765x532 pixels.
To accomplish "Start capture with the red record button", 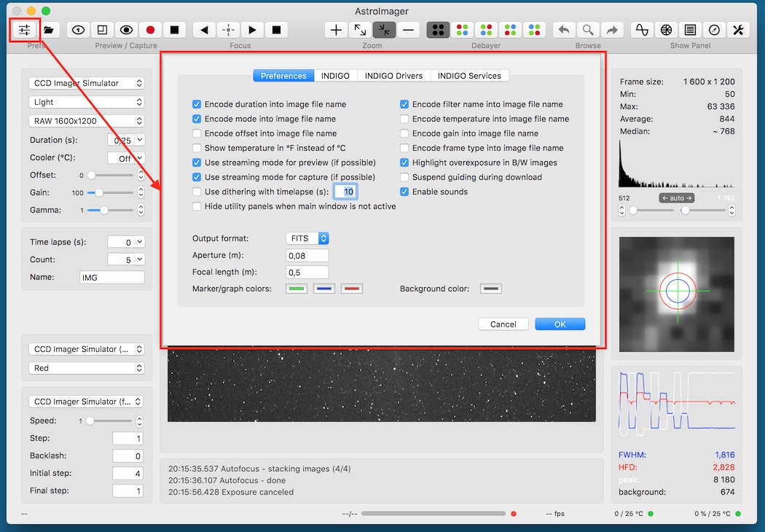I will (x=150, y=31).
